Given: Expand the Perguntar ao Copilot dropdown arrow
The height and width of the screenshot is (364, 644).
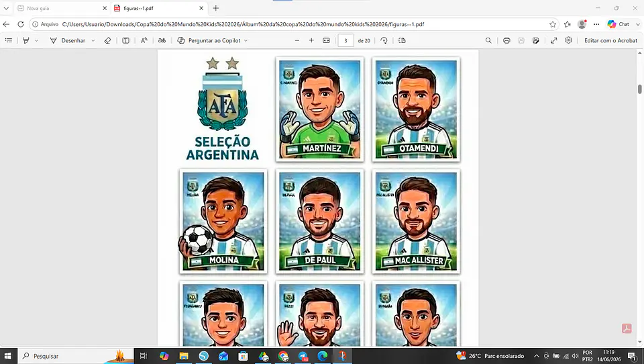Looking at the screenshot, I should pos(246,40).
